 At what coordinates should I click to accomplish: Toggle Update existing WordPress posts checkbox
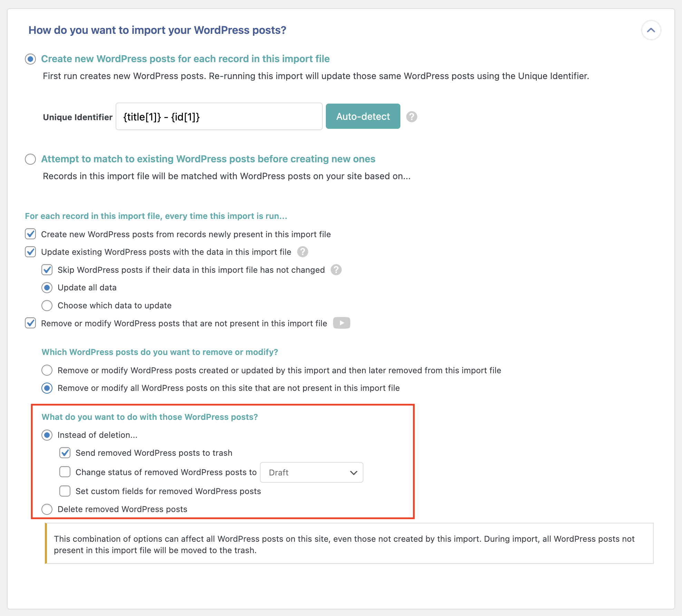30,252
